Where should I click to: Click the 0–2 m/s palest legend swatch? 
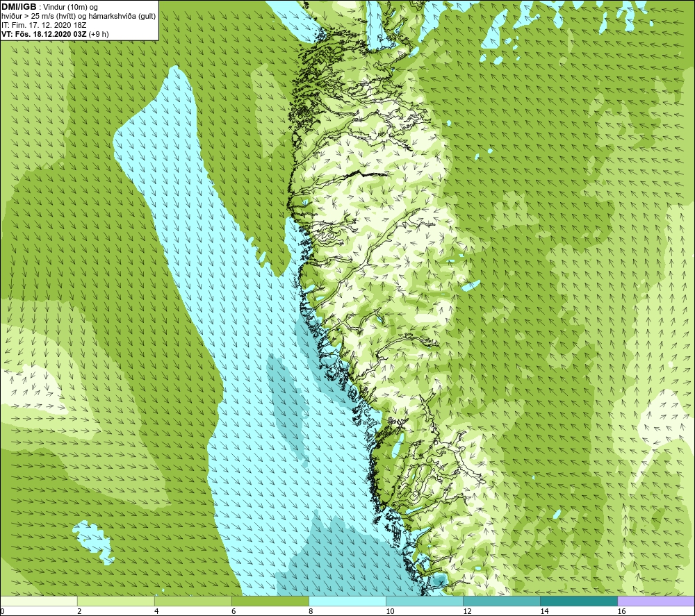pos(39,601)
